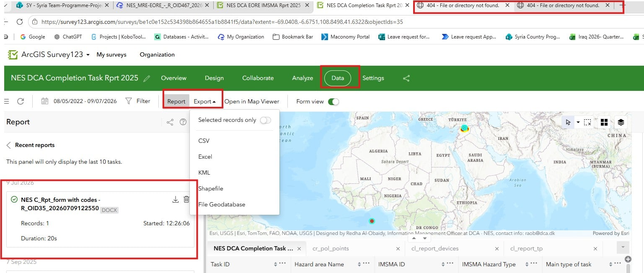Viewport: 644px width, 273px height.
Task: Open the Maconomy Portal bookmark
Action: tap(345, 37)
